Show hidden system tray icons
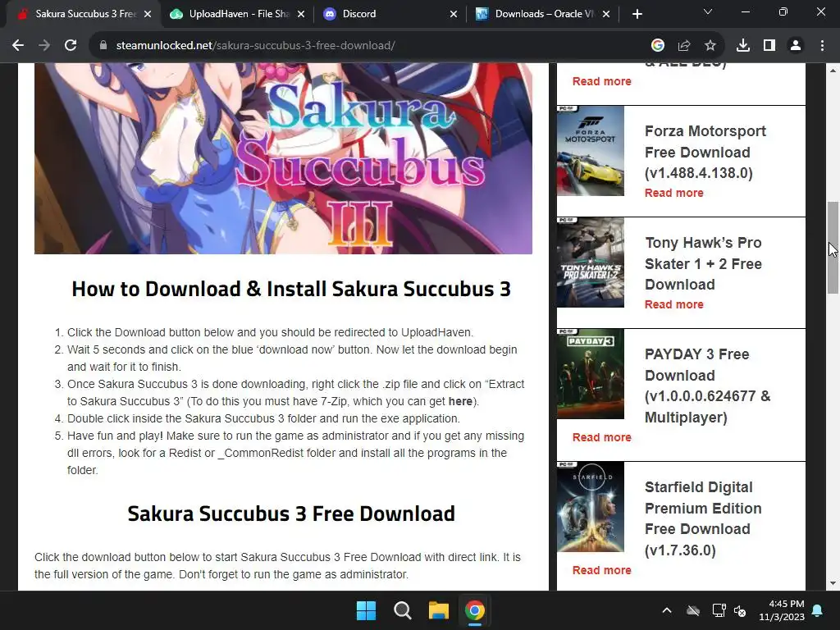This screenshot has width=840, height=630. pyautogui.click(x=667, y=610)
